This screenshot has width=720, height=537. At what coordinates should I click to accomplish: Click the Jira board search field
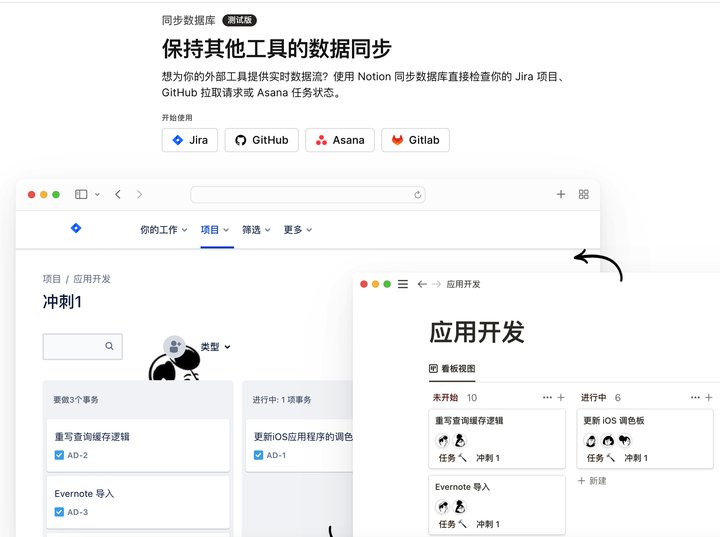point(83,346)
